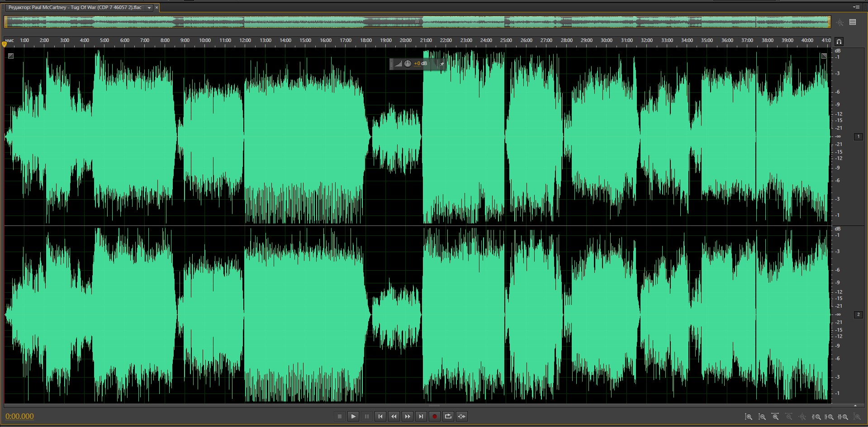This screenshot has width=868, height=427.
Task: Toggle snapping with the magnet icon
Action: [839, 42]
